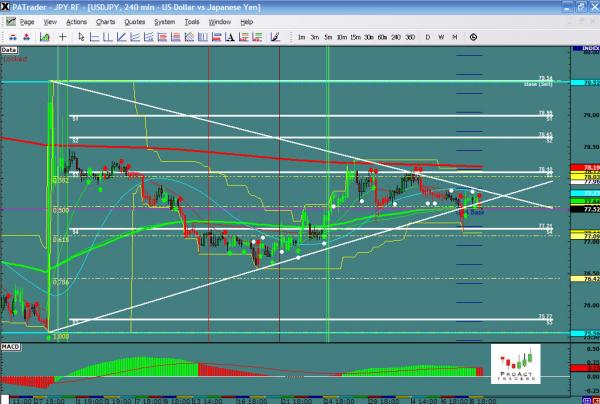Select the crosshair cursor tool

pos(64,36)
